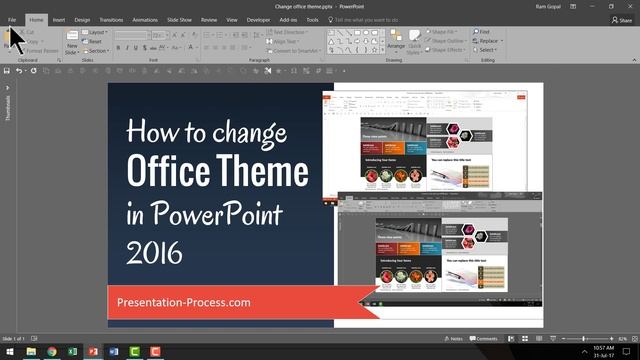Screen dimensions: 640x360
Task: Toggle the Notes pane
Action: click(x=453, y=339)
